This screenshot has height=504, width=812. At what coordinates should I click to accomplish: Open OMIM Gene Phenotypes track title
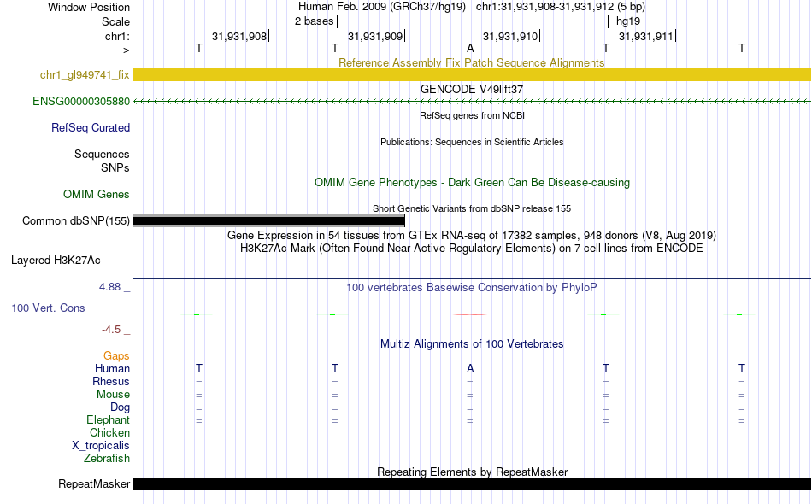tap(472, 182)
